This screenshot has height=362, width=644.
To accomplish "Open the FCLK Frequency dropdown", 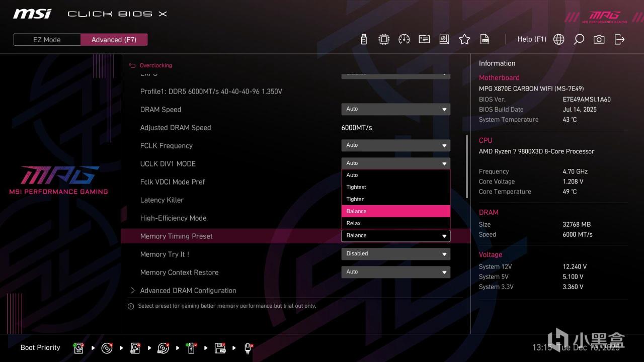I will pyautogui.click(x=395, y=145).
